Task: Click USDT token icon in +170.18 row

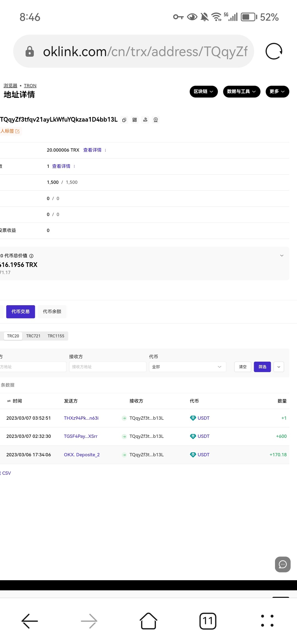Action: click(193, 455)
